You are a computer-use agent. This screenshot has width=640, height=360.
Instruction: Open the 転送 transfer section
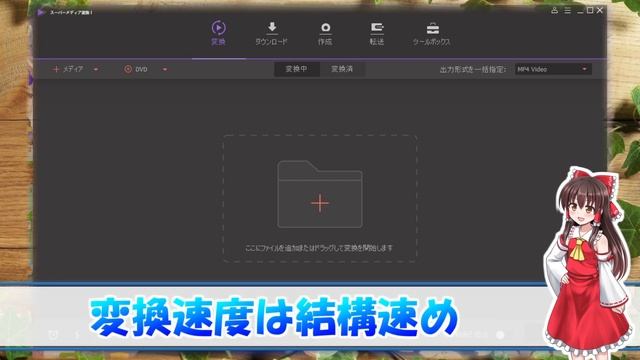coord(377,33)
